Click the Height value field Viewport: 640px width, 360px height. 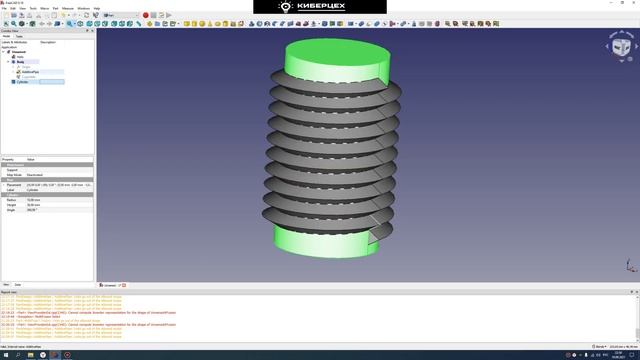coord(60,205)
